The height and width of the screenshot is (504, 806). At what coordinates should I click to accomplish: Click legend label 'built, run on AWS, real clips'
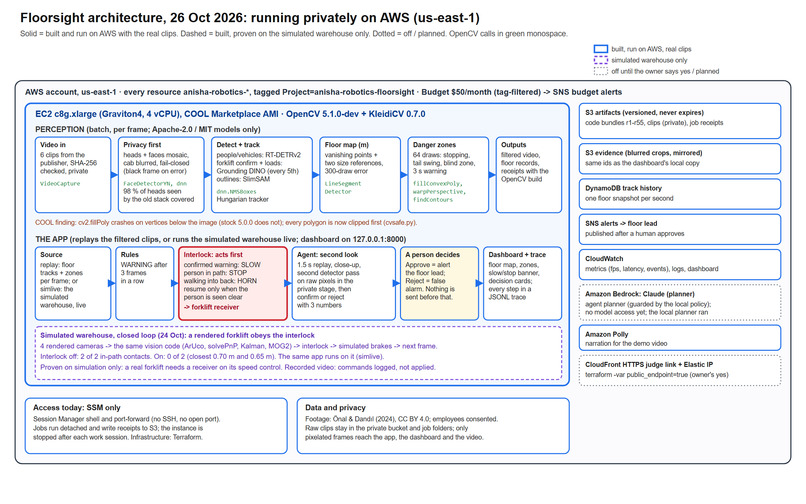[651, 49]
